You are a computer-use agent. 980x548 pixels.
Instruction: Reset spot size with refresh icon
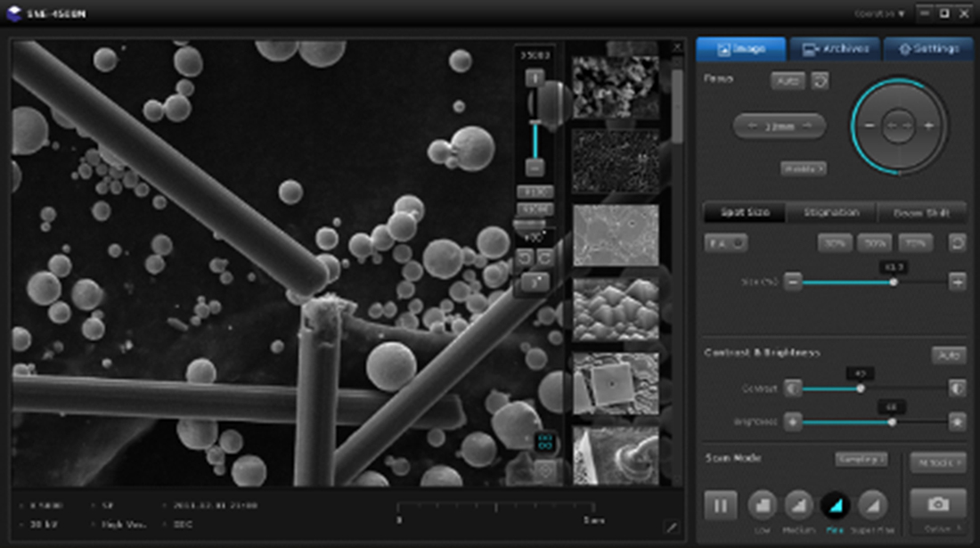pyautogui.click(x=957, y=242)
